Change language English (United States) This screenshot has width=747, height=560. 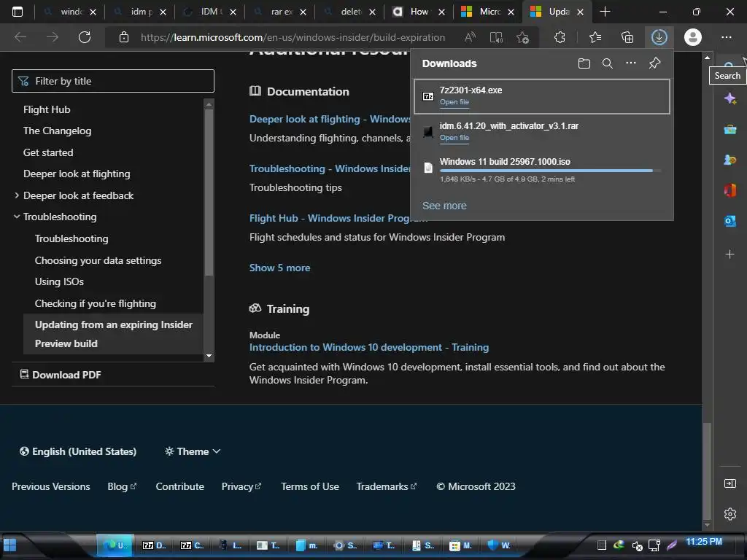coord(77,451)
